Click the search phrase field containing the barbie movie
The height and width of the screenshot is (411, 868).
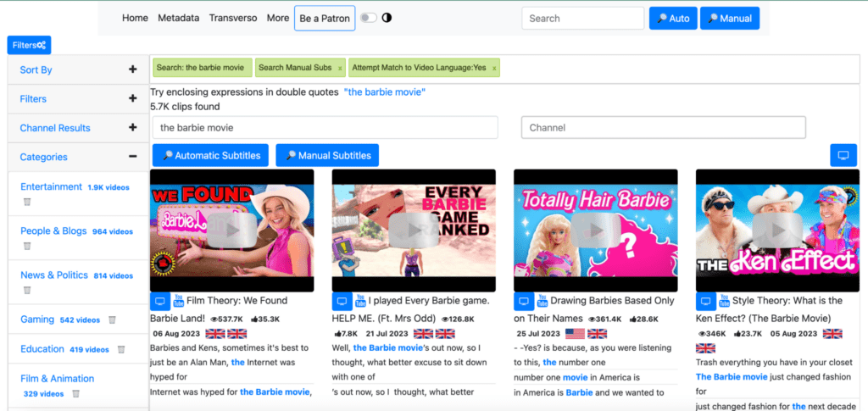[x=325, y=127]
